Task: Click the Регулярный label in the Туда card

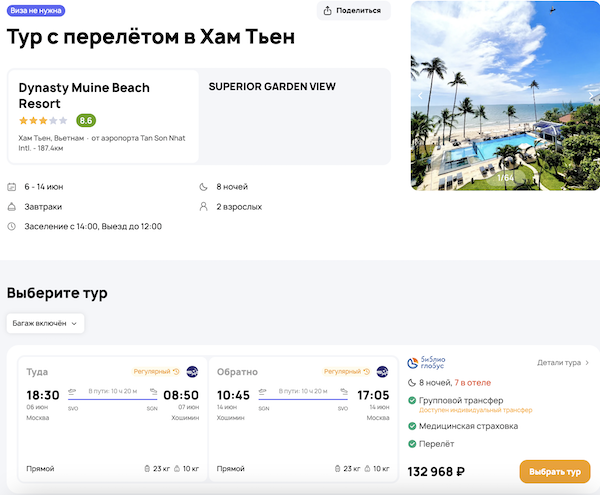Action: click(152, 372)
